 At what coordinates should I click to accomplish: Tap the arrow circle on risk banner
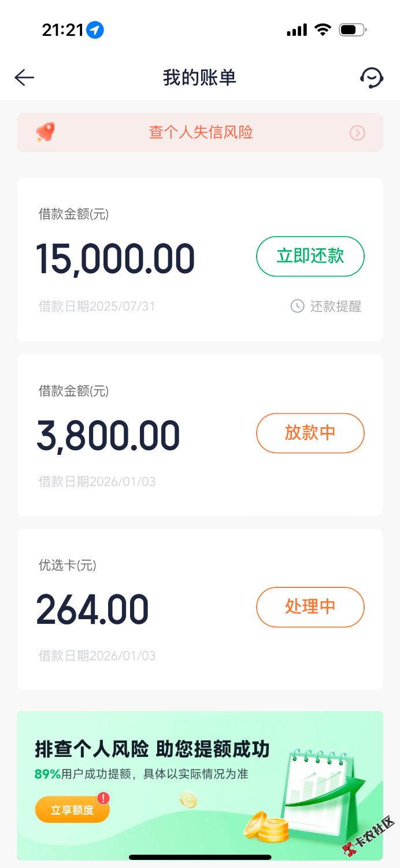coord(357,133)
